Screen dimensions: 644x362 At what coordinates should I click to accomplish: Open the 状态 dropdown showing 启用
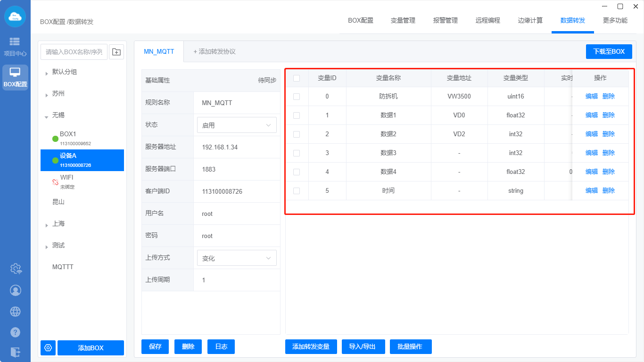click(237, 125)
